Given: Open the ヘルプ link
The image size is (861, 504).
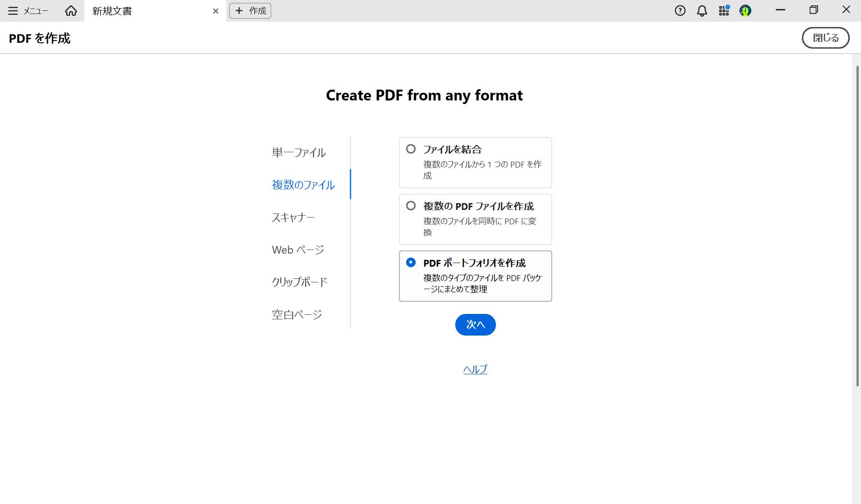Looking at the screenshot, I should click(475, 368).
